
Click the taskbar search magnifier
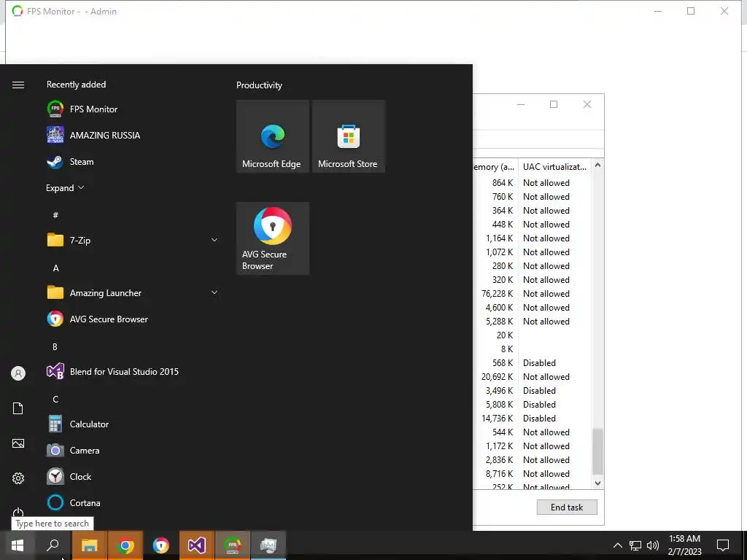click(53, 545)
